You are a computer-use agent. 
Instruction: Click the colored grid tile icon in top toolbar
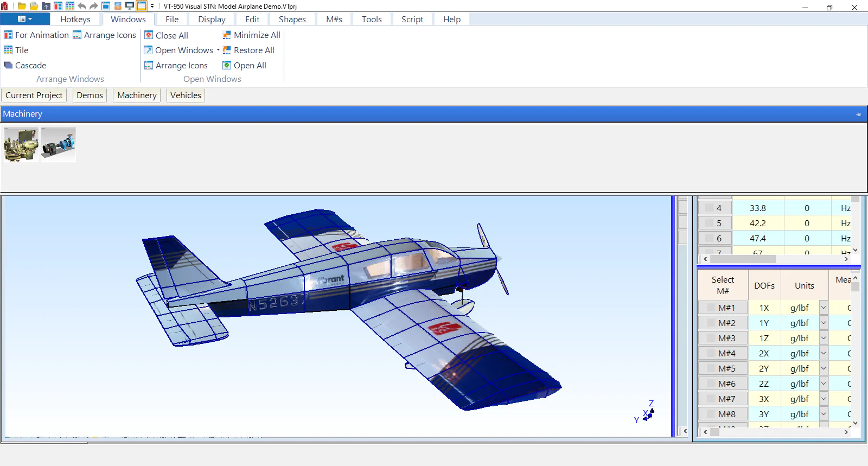coord(70,6)
